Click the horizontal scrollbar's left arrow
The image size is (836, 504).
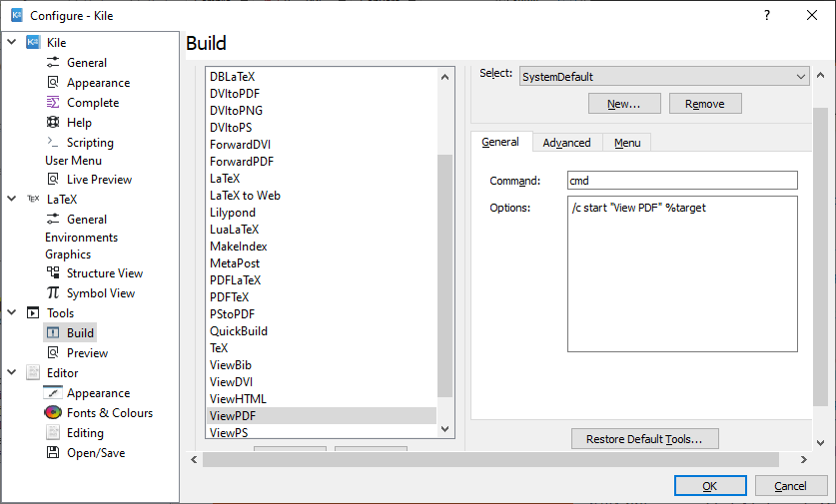tap(194, 459)
